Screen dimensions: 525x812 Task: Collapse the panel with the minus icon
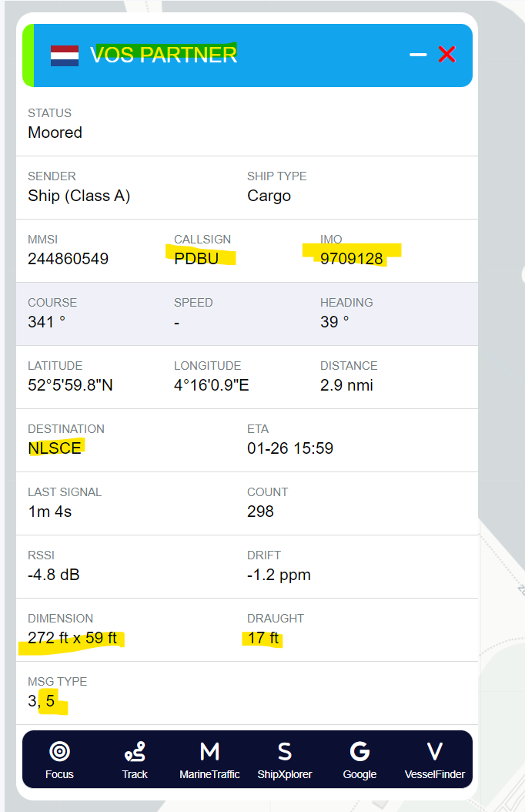(418, 55)
